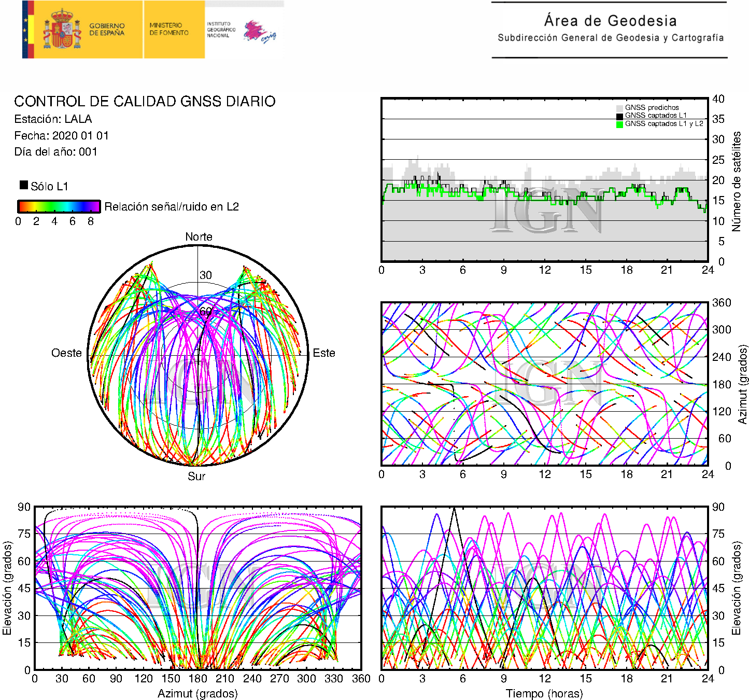The image size is (749, 700).
Task: Click the Estación: LALA label
Action: [53, 119]
